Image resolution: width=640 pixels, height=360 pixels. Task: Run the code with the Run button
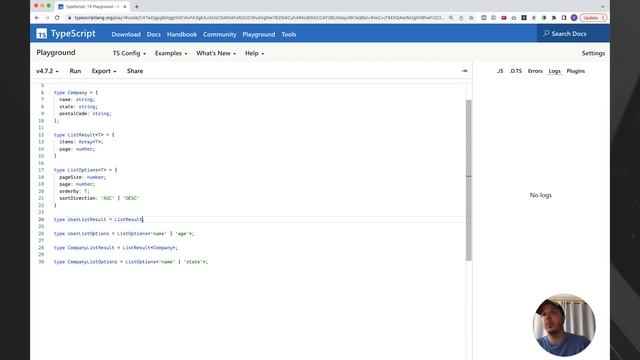(75, 71)
